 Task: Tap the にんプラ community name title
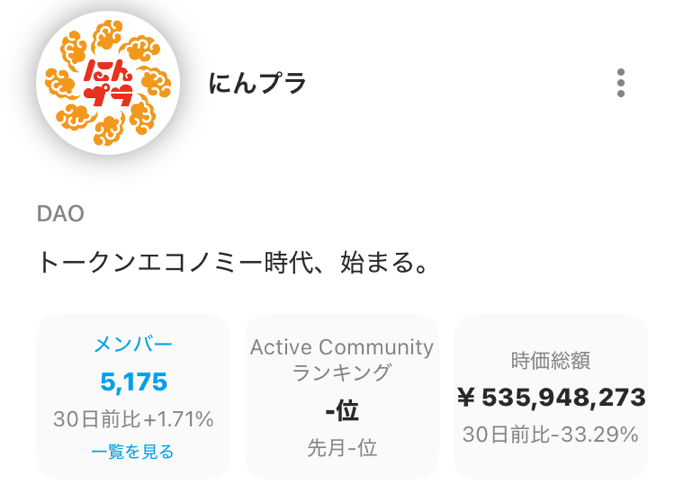[x=257, y=83]
